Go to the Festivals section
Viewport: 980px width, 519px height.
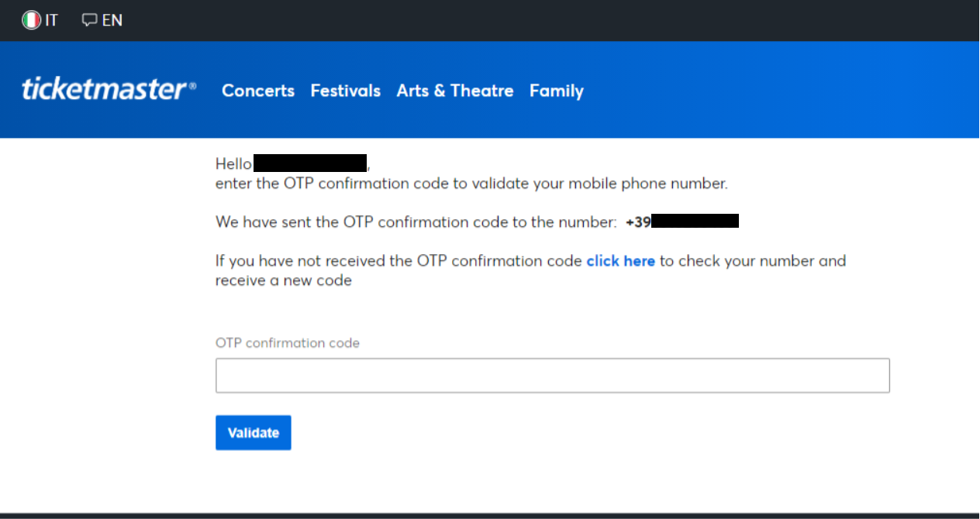pyautogui.click(x=345, y=91)
